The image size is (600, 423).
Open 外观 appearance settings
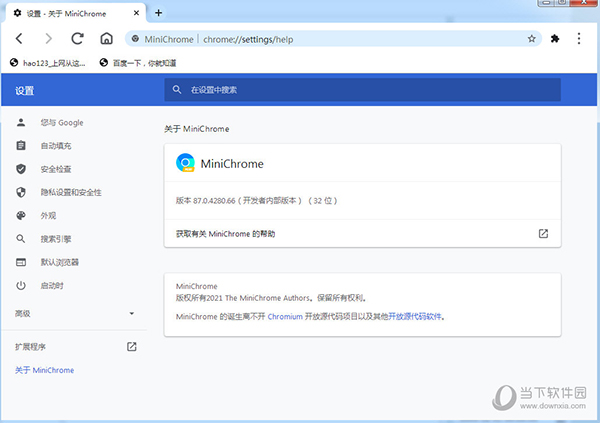(x=48, y=216)
